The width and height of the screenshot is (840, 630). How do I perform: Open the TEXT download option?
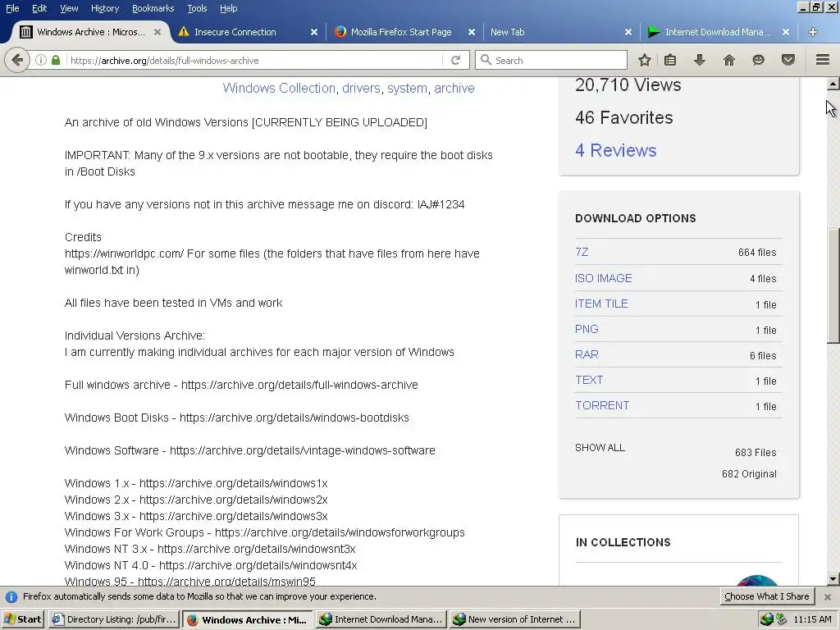tap(589, 380)
